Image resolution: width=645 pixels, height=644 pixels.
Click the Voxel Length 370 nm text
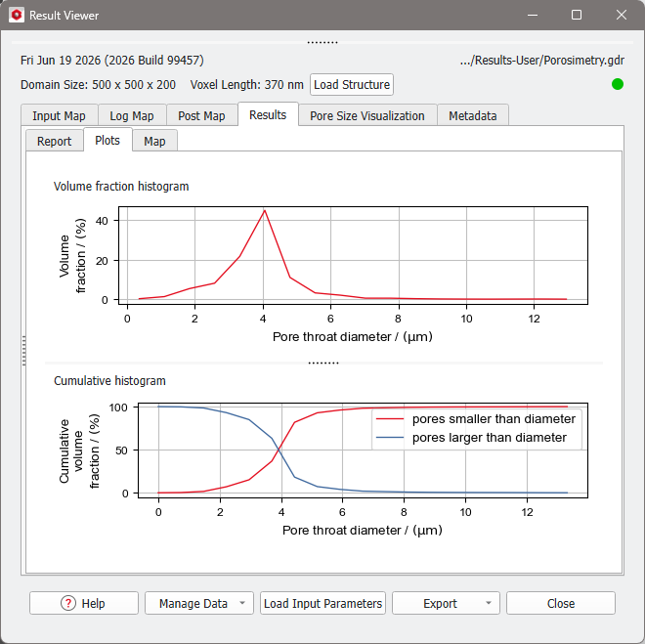[x=247, y=85]
